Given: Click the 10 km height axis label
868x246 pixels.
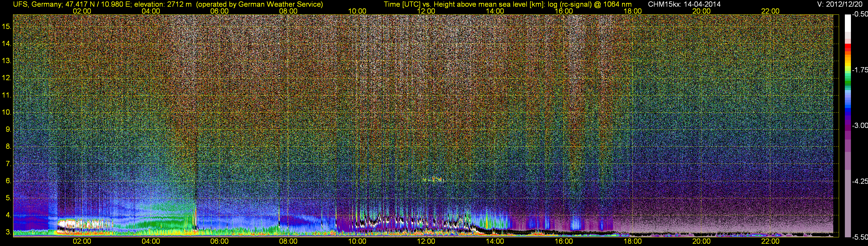Looking at the screenshot, I should [x=7, y=112].
